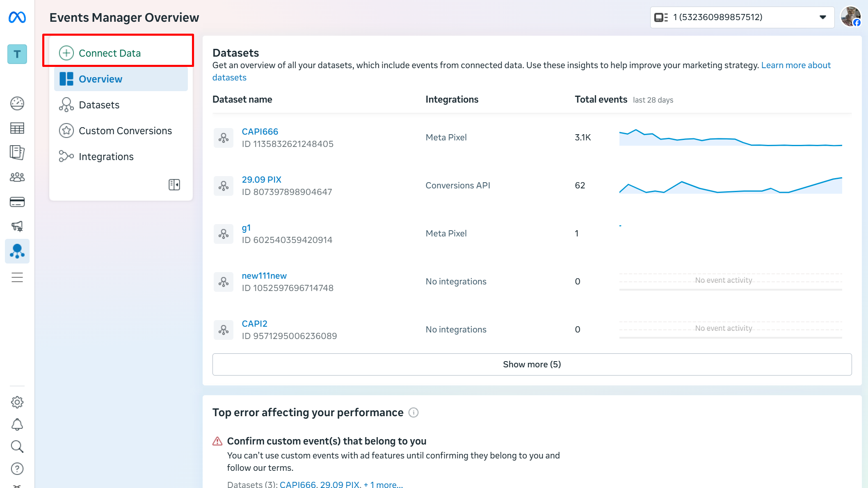Open the table-grid Ads Manager icon
Viewport: 868px width, 488px height.
[x=17, y=128]
